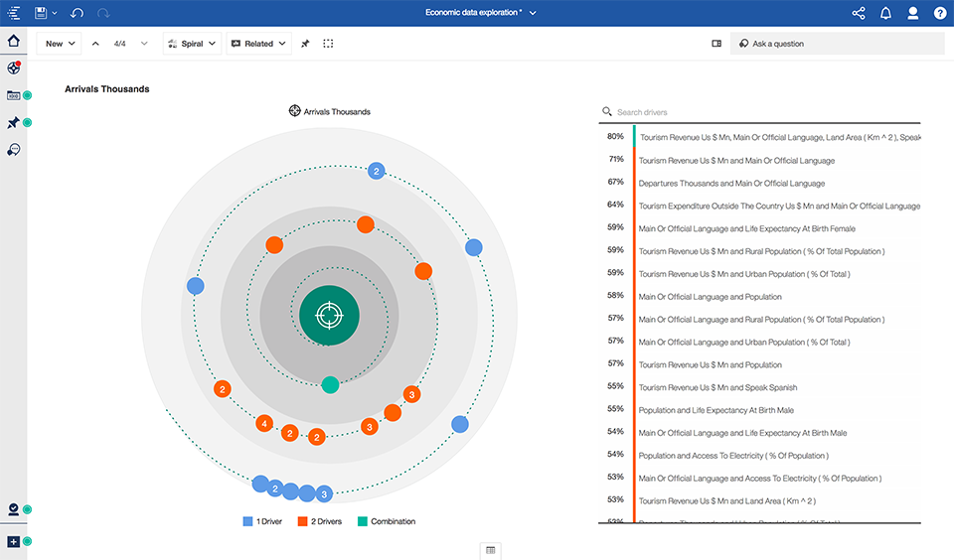Open the notifications bell
954x560 pixels.
(885, 13)
